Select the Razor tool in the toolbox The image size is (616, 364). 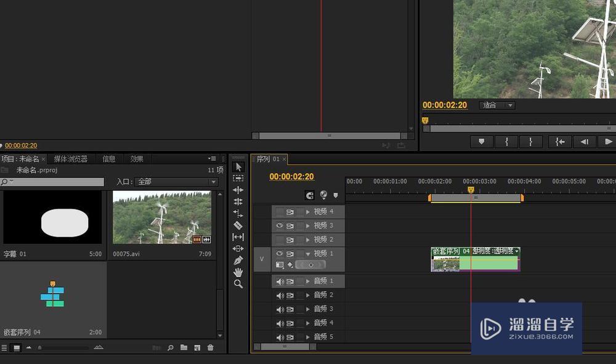238,225
